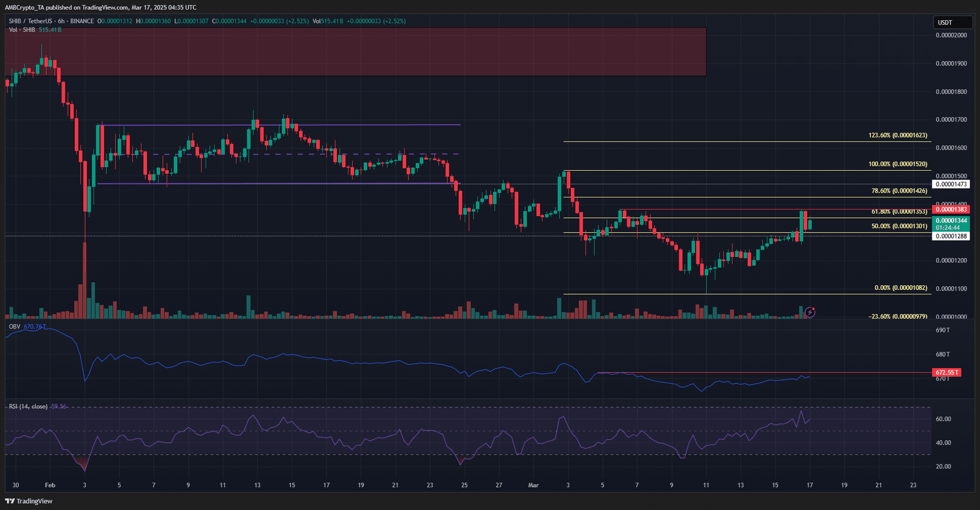Image resolution: width=980 pixels, height=510 pixels.
Task: Click the red supply zone rectangle
Action: pyautogui.click(x=355, y=52)
